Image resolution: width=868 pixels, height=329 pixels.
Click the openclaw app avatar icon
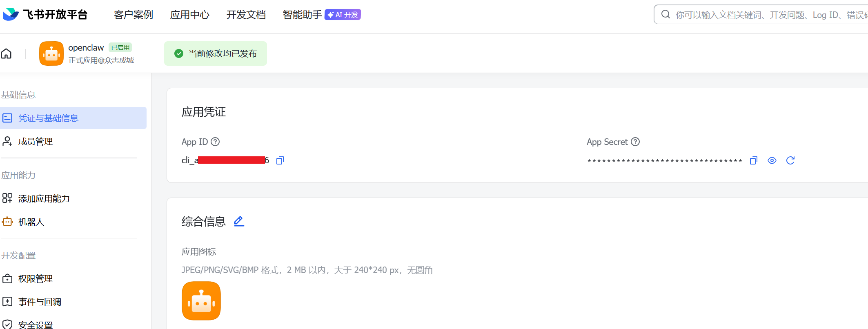tap(51, 53)
